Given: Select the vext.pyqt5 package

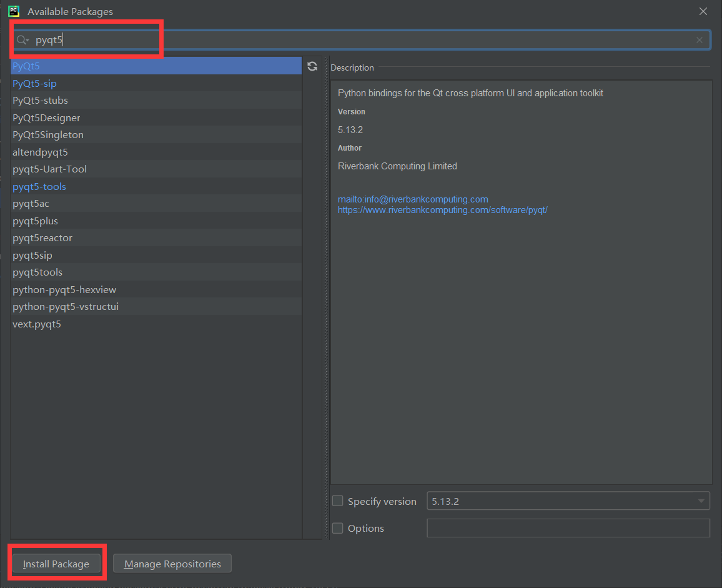Looking at the screenshot, I should click(x=156, y=324).
